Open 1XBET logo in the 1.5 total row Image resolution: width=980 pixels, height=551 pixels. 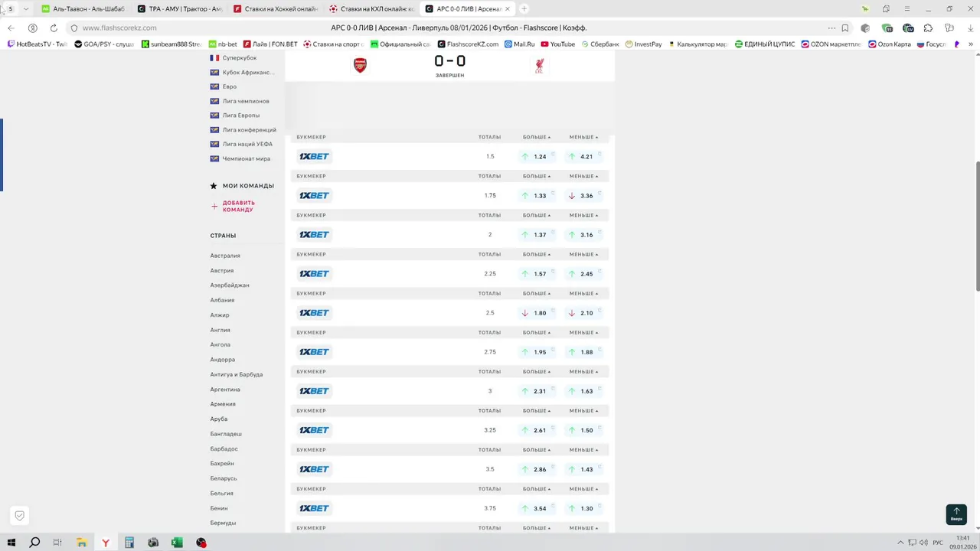pyautogui.click(x=314, y=157)
